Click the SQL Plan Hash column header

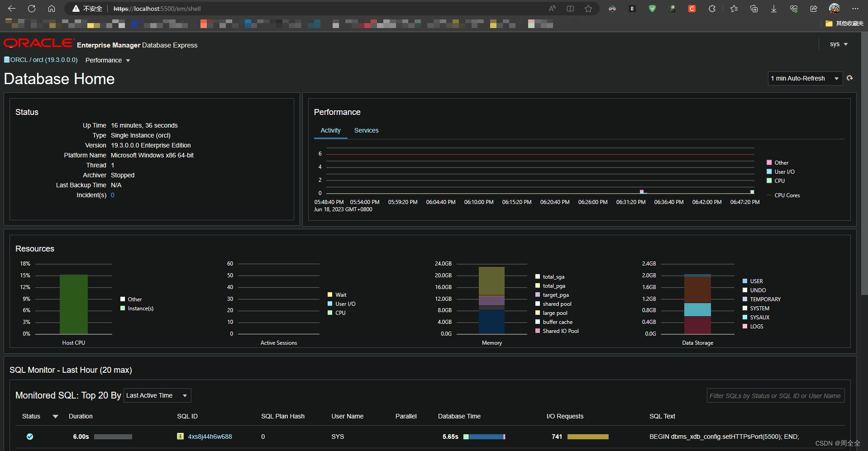(x=283, y=416)
